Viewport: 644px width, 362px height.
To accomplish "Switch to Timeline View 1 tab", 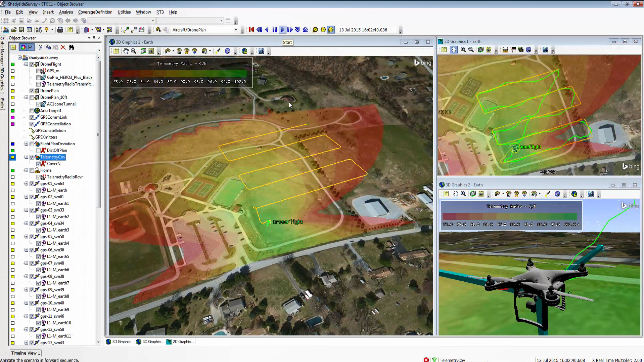I will click(x=26, y=353).
